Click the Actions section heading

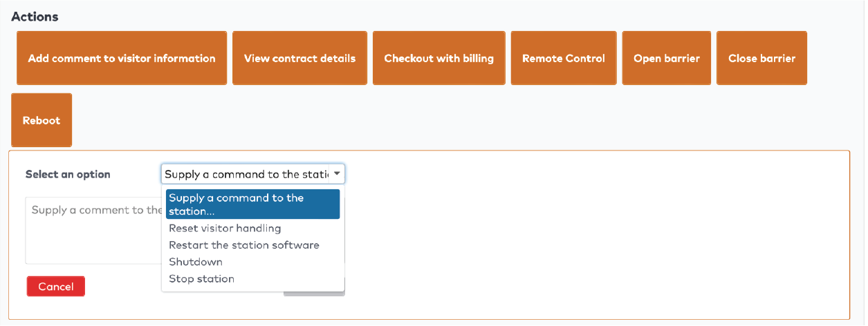coord(35,17)
